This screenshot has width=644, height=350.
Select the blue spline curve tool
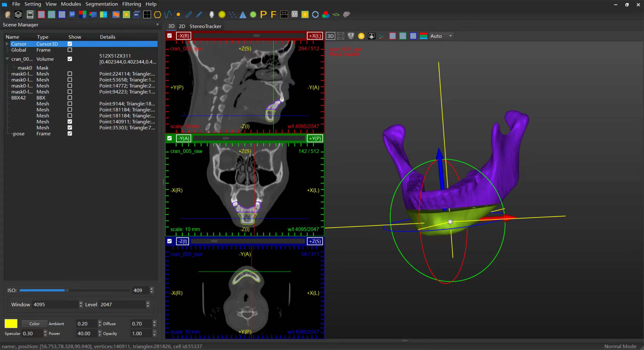point(168,15)
